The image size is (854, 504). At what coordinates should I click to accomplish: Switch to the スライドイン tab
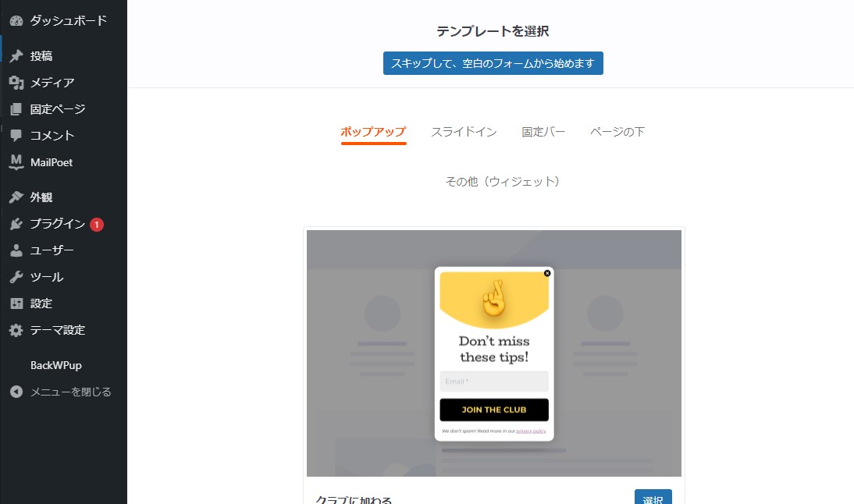(x=464, y=132)
